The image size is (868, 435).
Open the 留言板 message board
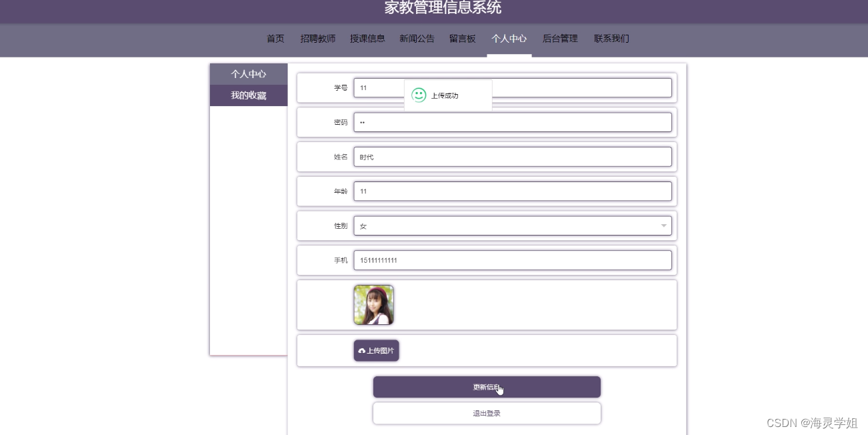coord(462,39)
